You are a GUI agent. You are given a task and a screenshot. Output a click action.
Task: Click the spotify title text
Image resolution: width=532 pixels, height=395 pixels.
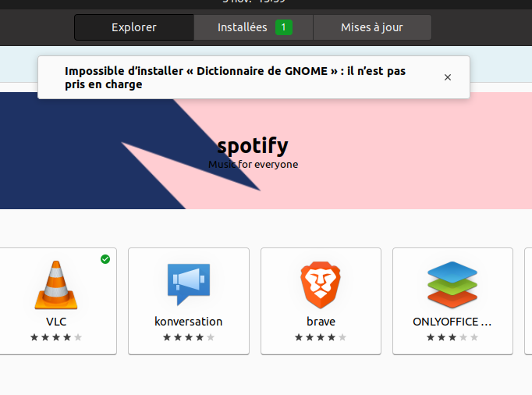coord(253,145)
